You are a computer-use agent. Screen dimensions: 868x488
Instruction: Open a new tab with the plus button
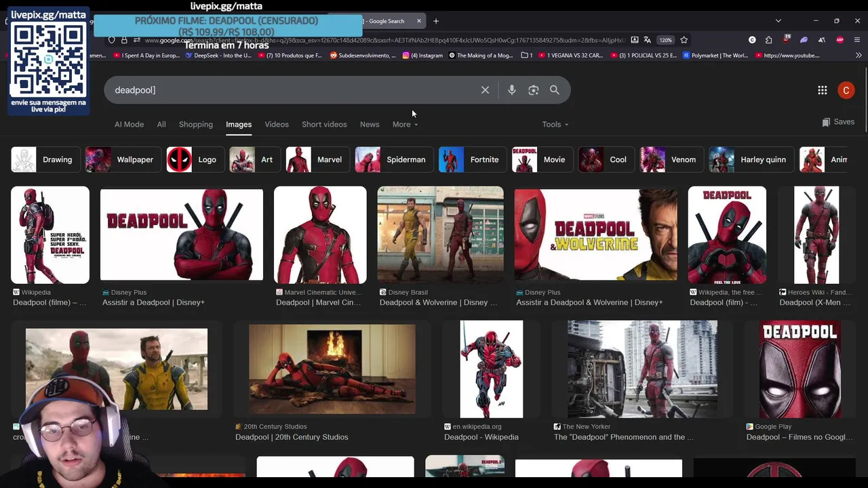(x=436, y=21)
